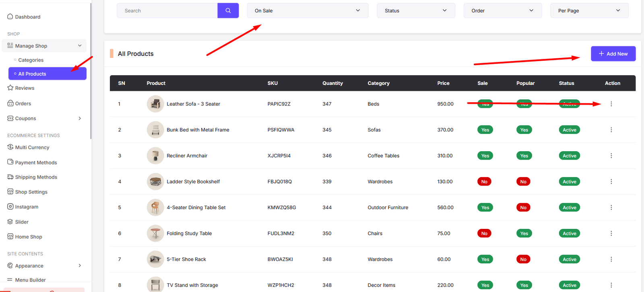Toggle Popular badge for 4-Seater Dining Table Set

[x=523, y=208]
